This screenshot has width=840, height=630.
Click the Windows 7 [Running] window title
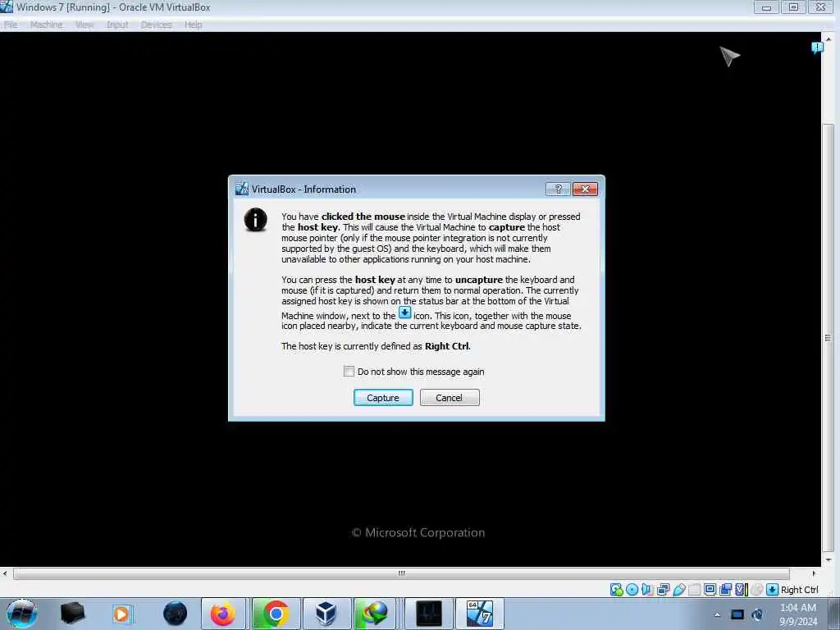pyautogui.click(x=113, y=7)
